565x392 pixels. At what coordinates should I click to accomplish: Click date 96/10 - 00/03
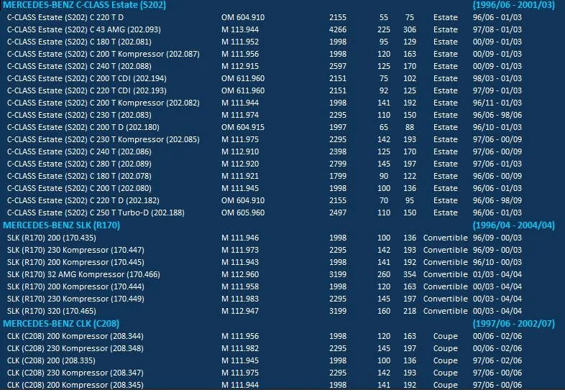(497, 263)
